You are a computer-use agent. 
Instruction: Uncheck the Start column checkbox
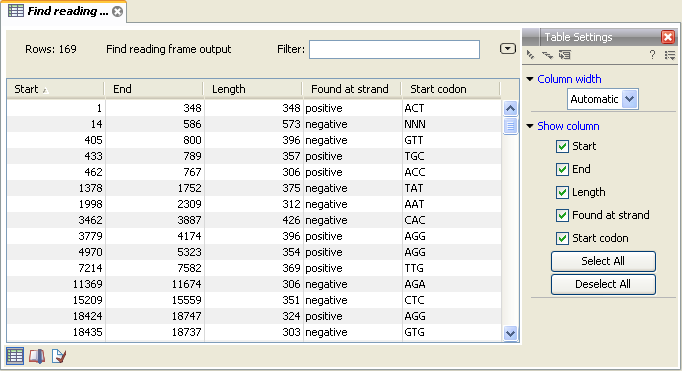tap(562, 146)
